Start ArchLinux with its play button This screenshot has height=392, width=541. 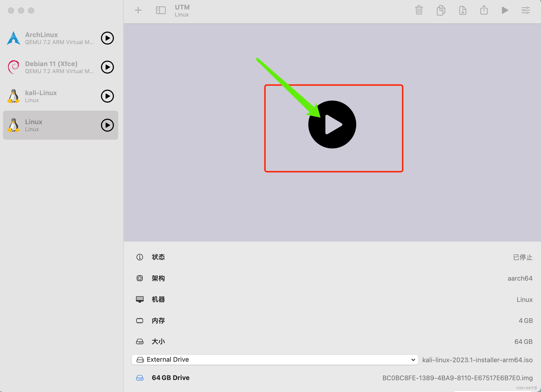pos(107,38)
